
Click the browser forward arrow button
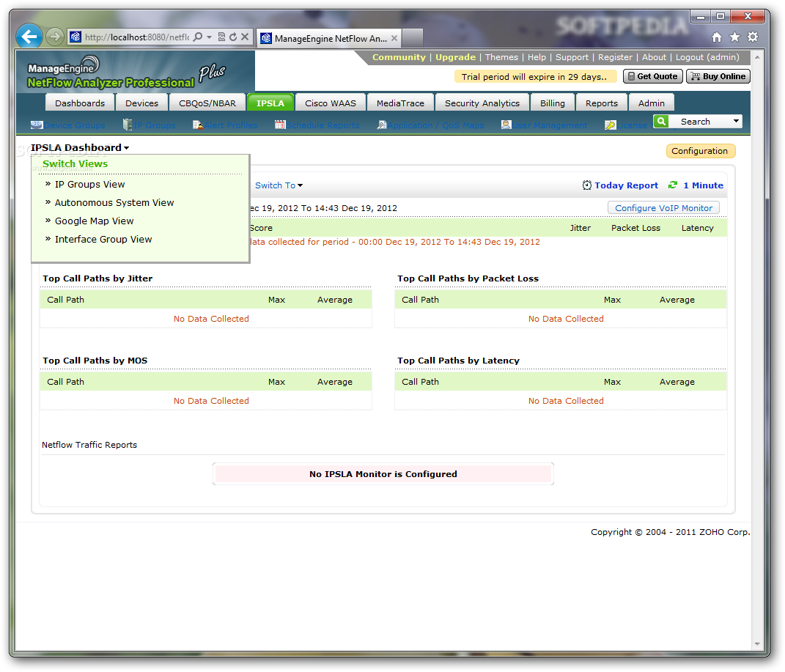point(54,37)
